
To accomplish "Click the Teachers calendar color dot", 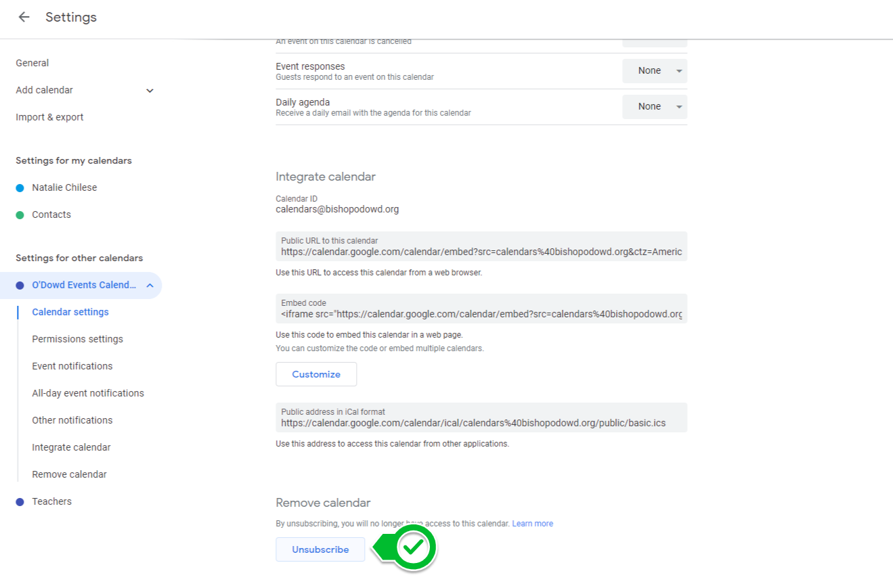I will point(20,502).
